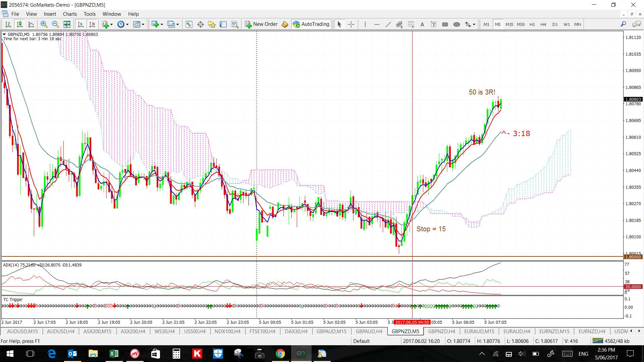Image resolution: width=644 pixels, height=362 pixels.
Task: Select the Fibonacci retracement tool
Action: point(411,24)
